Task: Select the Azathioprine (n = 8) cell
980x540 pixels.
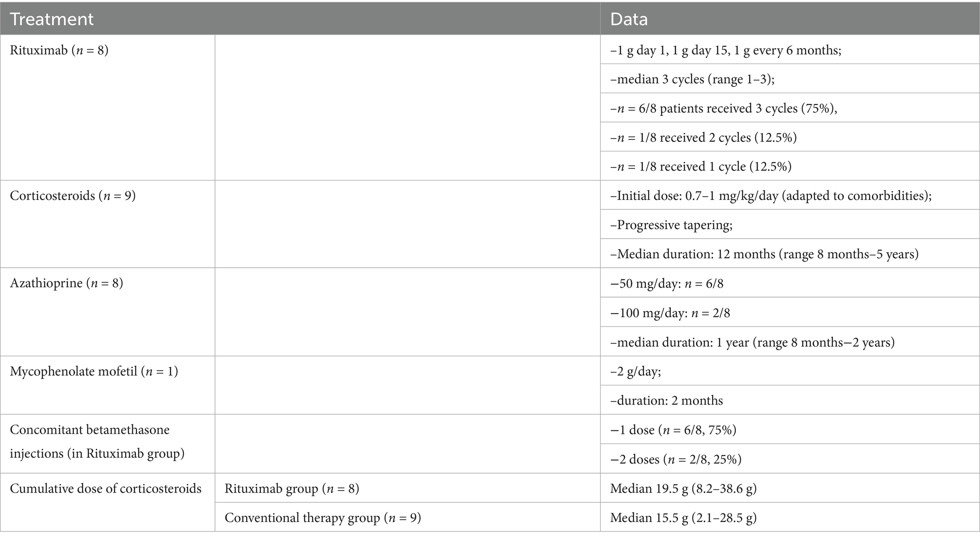Action: (66, 283)
